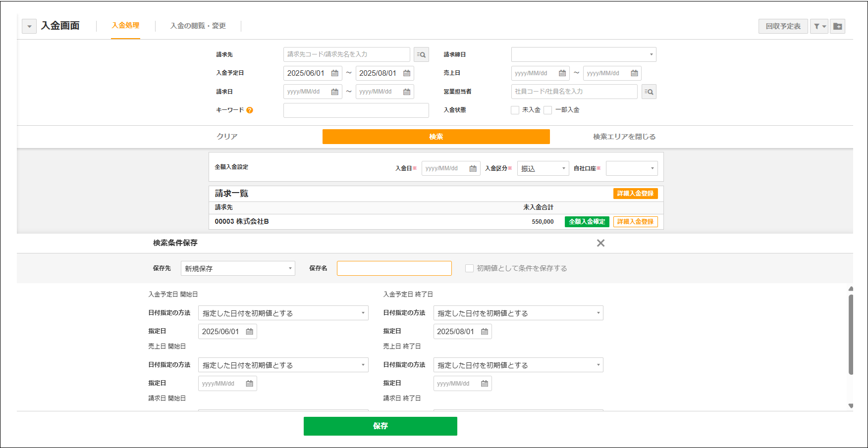Click 全額入金確定 for 株式会社B
This screenshot has height=448, width=868.
pyautogui.click(x=587, y=222)
